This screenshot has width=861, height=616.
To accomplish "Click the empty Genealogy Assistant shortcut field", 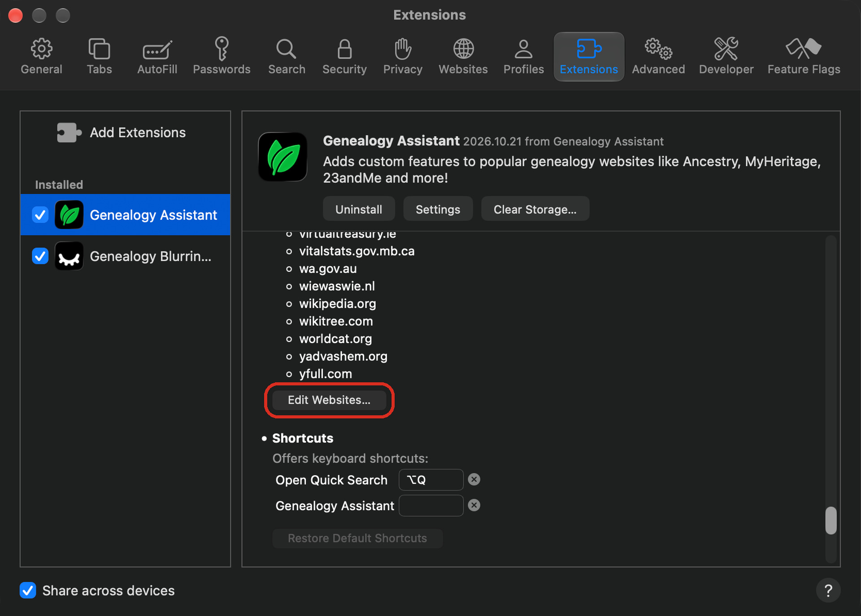I will [431, 506].
